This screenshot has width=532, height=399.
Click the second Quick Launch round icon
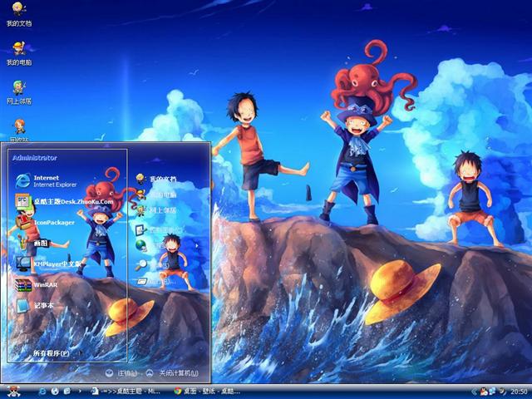(55, 392)
